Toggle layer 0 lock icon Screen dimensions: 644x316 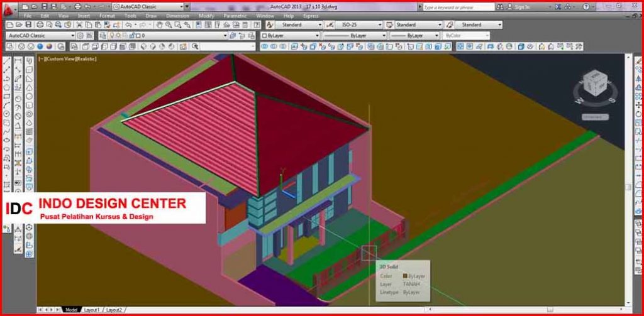[x=131, y=36]
